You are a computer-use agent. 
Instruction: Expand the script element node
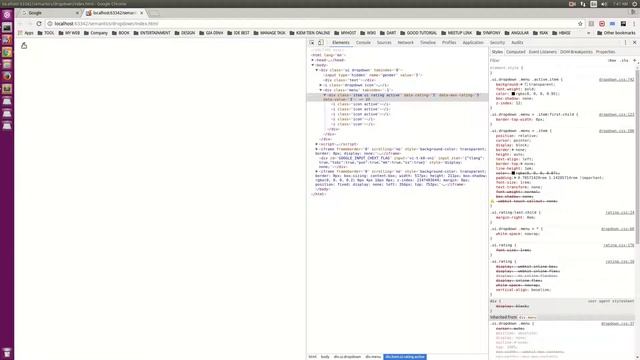[x=317, y=144]
